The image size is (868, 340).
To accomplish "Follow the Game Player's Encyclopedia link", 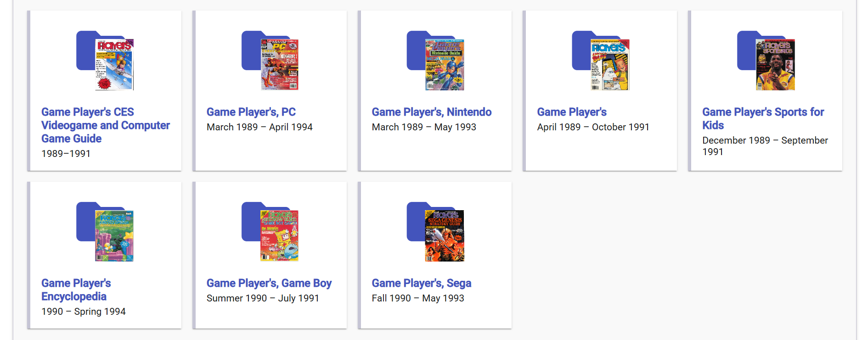I will (76, 290).
